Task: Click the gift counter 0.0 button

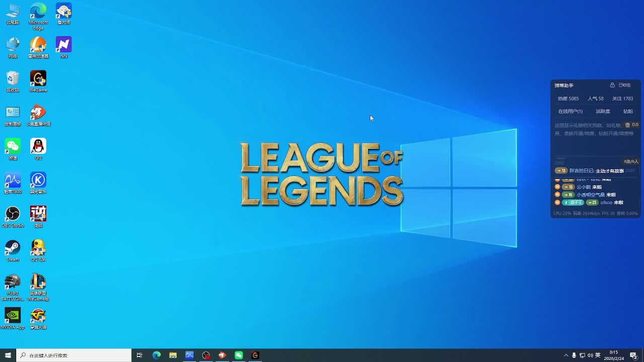Action: pos(631,125)
